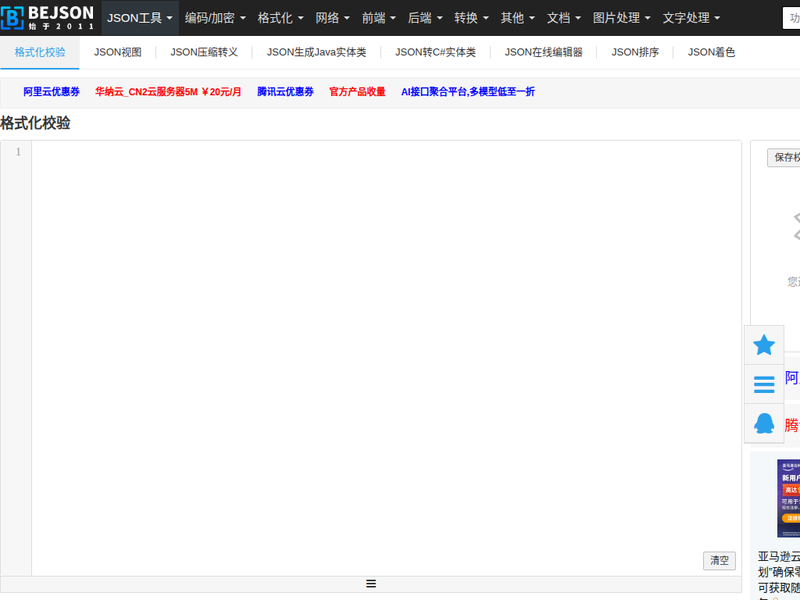Open the JSON在线编辑器 tab

click(x=543, y=52)
